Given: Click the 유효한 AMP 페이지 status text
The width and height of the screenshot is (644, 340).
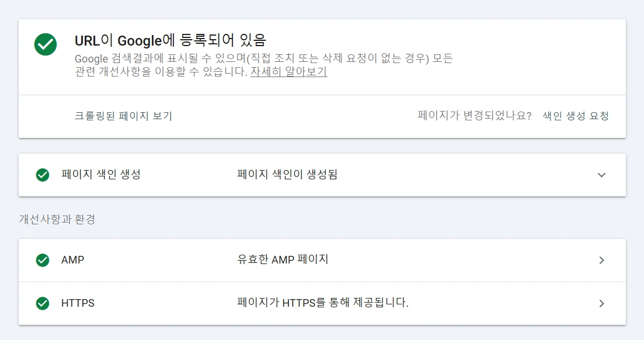Looking at the screenshot, I should point(283,259).
